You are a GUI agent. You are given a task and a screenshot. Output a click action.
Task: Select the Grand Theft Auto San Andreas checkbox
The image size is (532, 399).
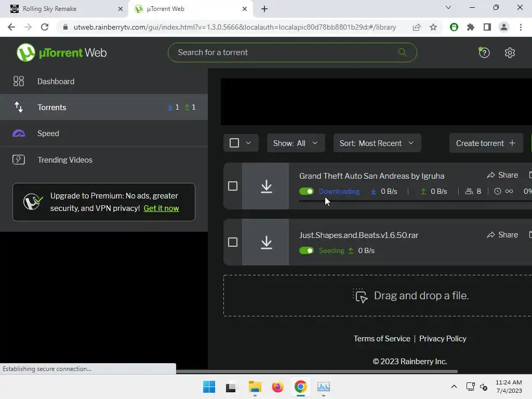pyautogui.click(x=233, y=186)
